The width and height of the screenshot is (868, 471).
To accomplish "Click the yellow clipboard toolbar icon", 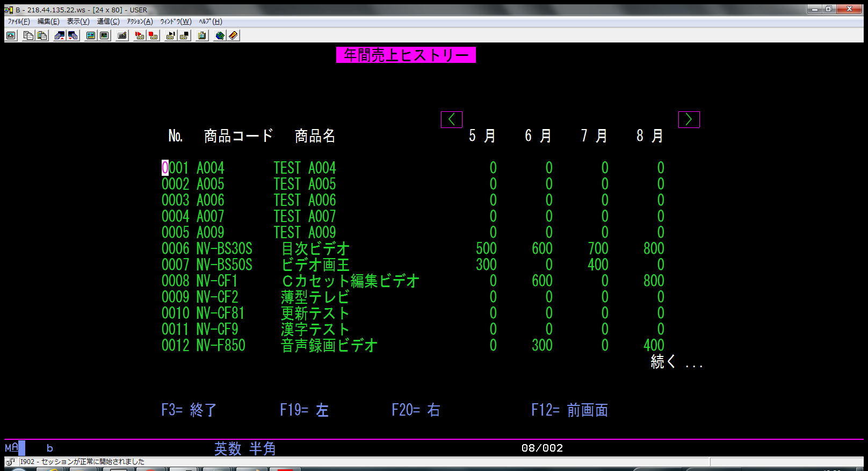I will tap(202, 35).
